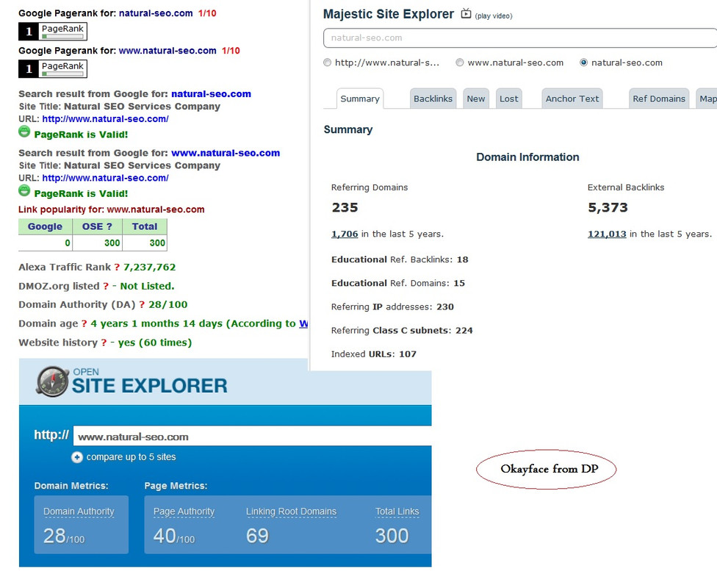Click the Total column header in link popularity table
This screenshot has width=717, height=588.
pos(145,226)
